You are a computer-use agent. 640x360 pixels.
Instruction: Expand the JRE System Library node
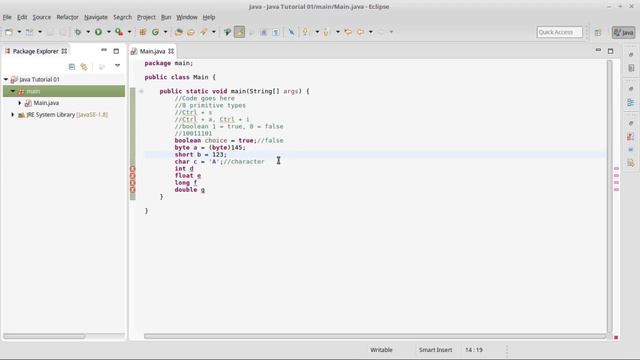click(x=13, y=115)
